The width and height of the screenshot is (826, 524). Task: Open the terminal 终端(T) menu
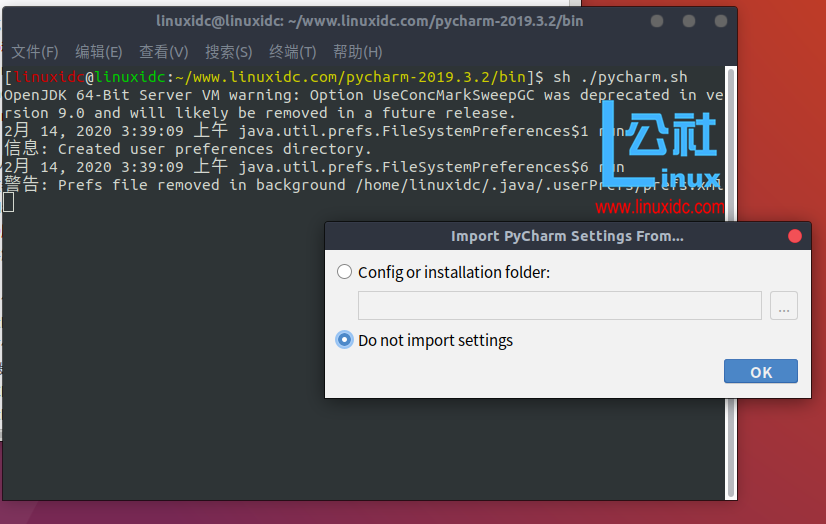[x=292, y=52]
